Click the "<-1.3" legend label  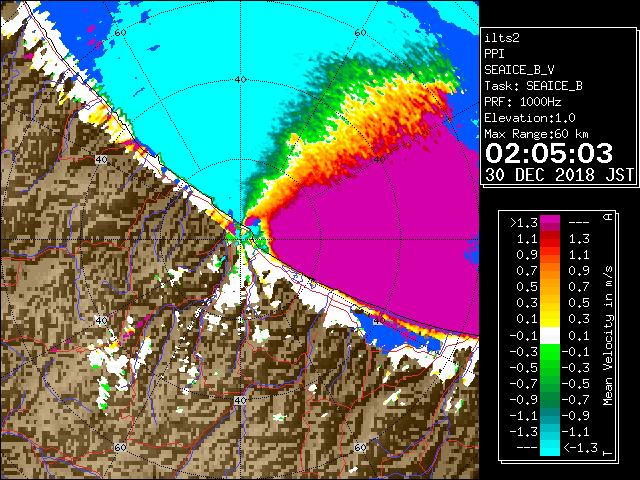pyautogui.click(x=580, y=447)
